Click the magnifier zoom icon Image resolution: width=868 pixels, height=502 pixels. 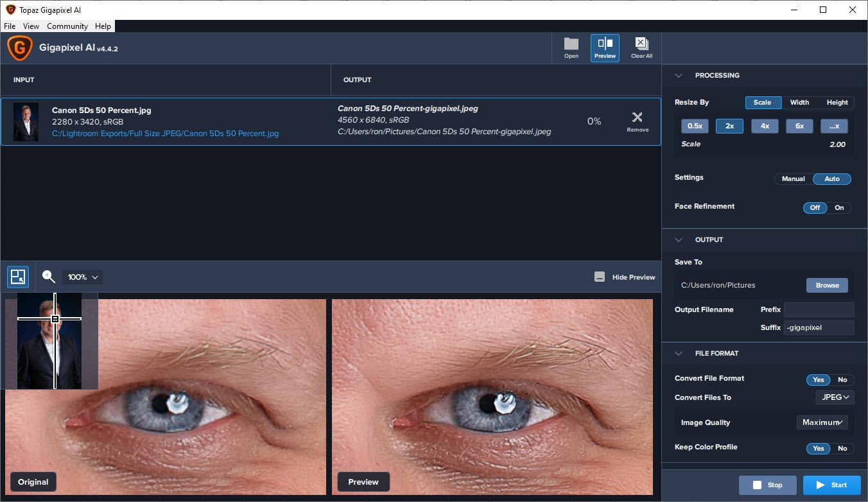(49, 277)
